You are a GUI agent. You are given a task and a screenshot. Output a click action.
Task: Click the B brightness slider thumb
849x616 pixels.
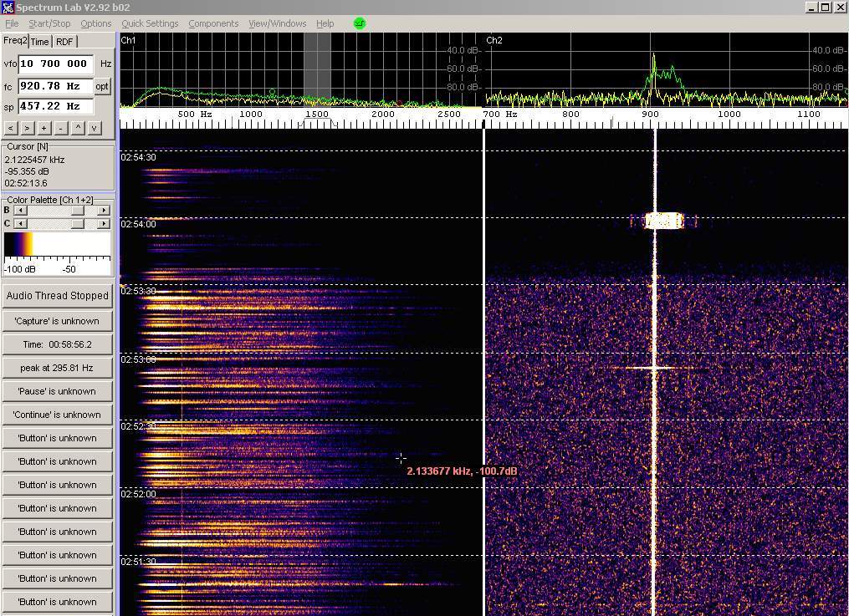pyautogui.click(x=78, y=211)
